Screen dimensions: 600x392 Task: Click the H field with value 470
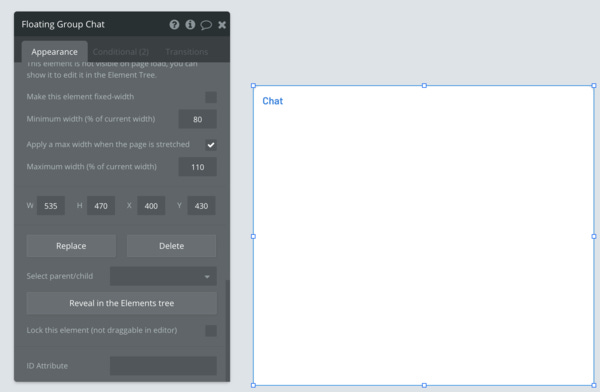pos(101,206)
